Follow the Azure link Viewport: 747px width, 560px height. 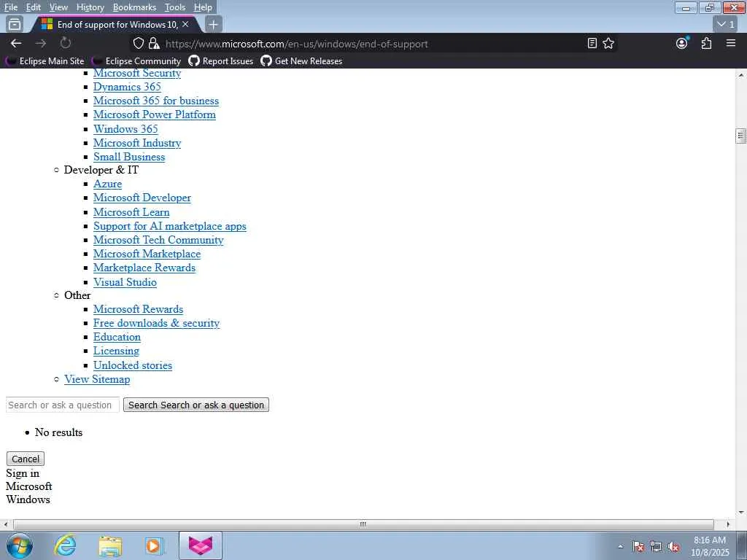point(108,184)
